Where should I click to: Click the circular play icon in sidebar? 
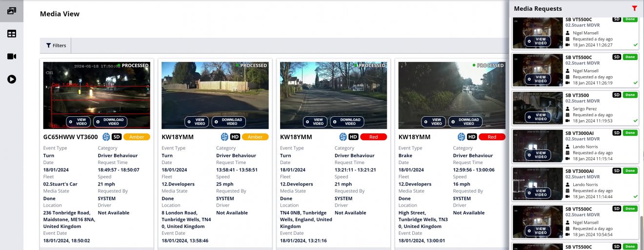coord(12,79)
